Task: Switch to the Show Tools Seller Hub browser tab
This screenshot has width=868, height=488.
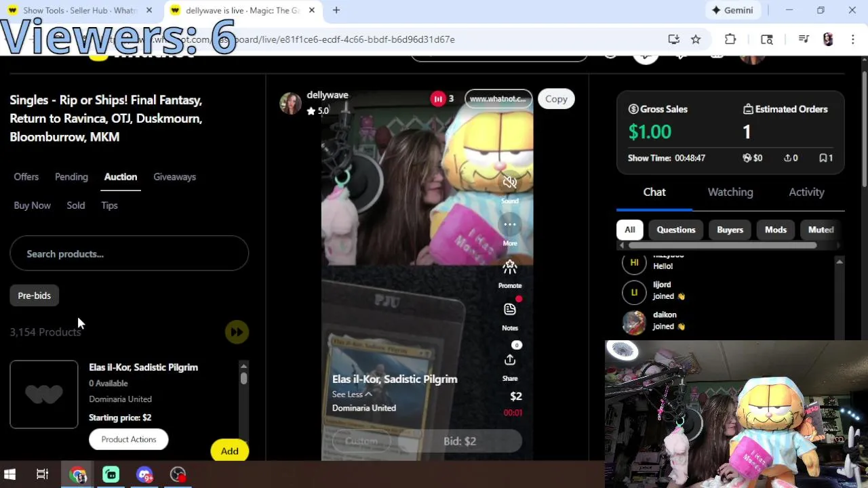Action: 80,10
